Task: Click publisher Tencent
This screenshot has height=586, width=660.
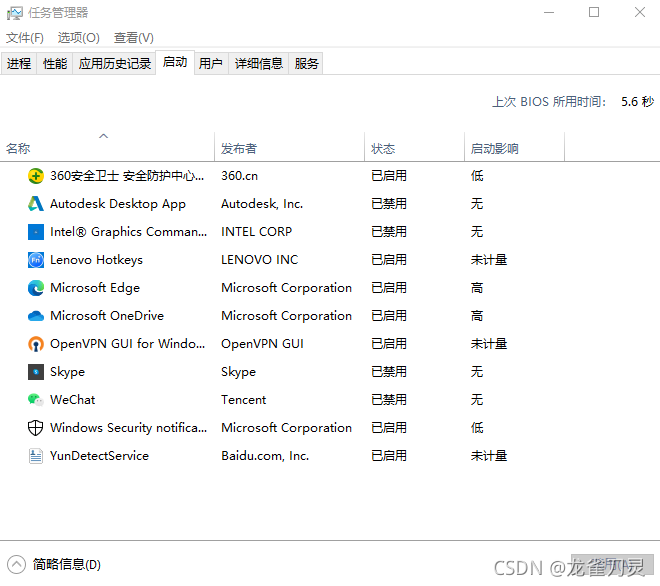Action: pos(244,400)
